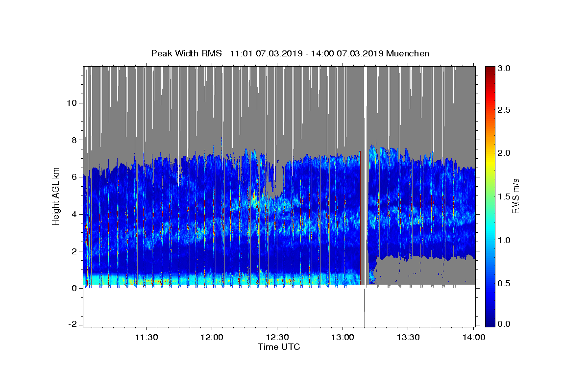588x392 pixels.
Task: Click the 13:00 time tick label
Action: [x=343, y=337]
